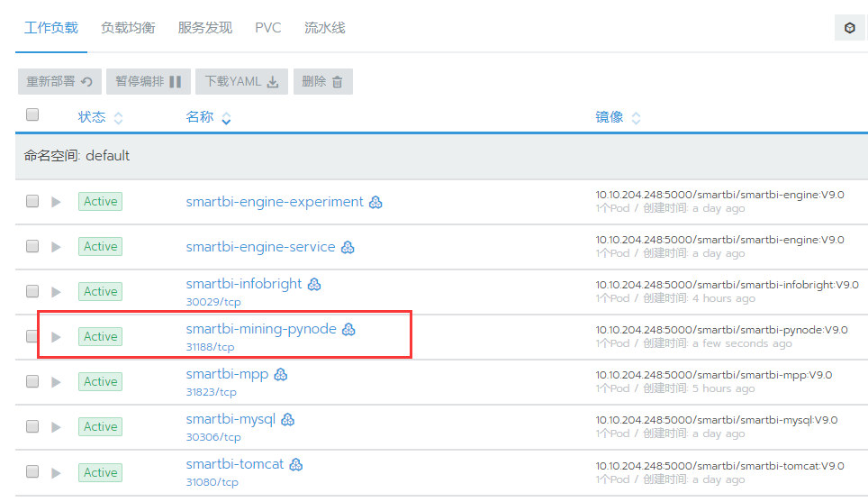Open the smartbi-infobright workload link

pyautogui.click(x=244, y=284)
